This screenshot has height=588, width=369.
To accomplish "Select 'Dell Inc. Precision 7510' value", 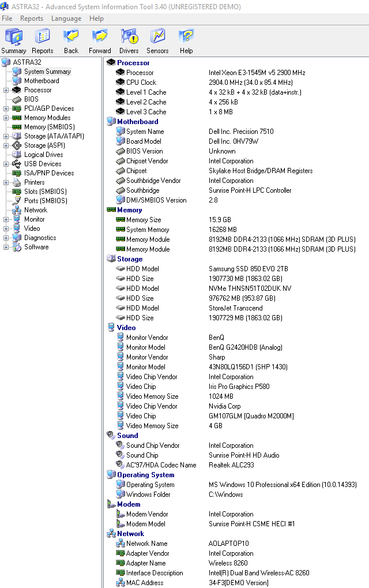I will (241, 132).
